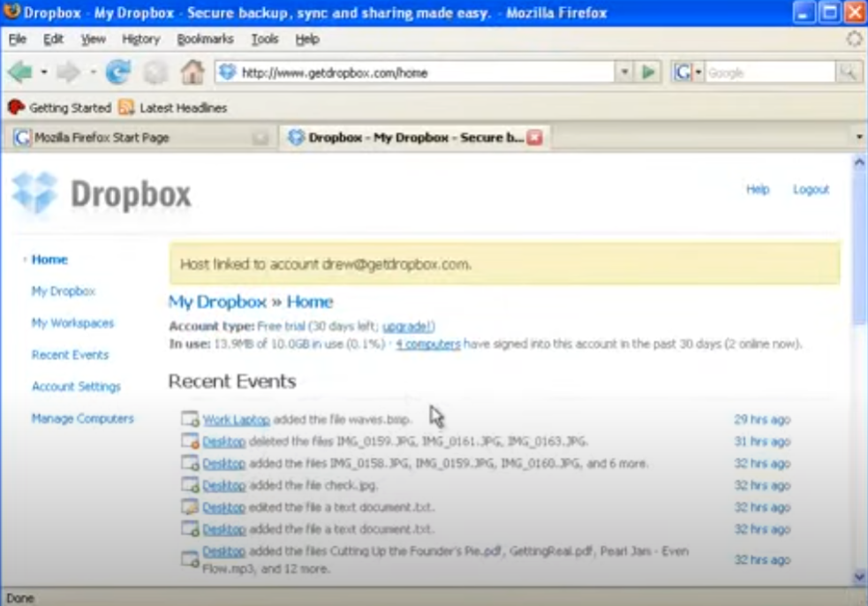Click the green Go arrow beside the address bar

point(648,71)
